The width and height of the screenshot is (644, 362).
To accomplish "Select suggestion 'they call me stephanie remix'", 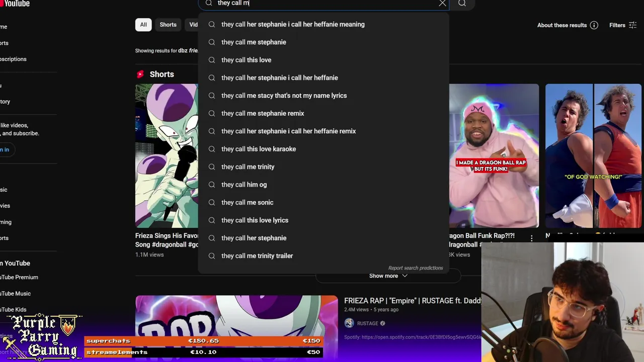I will click(324, 113).
